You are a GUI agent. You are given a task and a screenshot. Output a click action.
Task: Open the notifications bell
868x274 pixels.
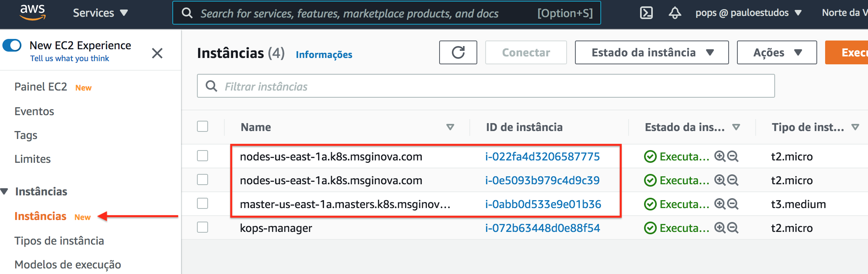[675, 13]
